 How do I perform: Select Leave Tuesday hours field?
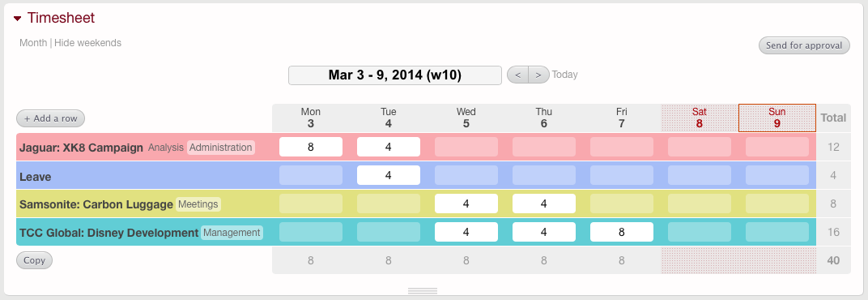(388, 175)
